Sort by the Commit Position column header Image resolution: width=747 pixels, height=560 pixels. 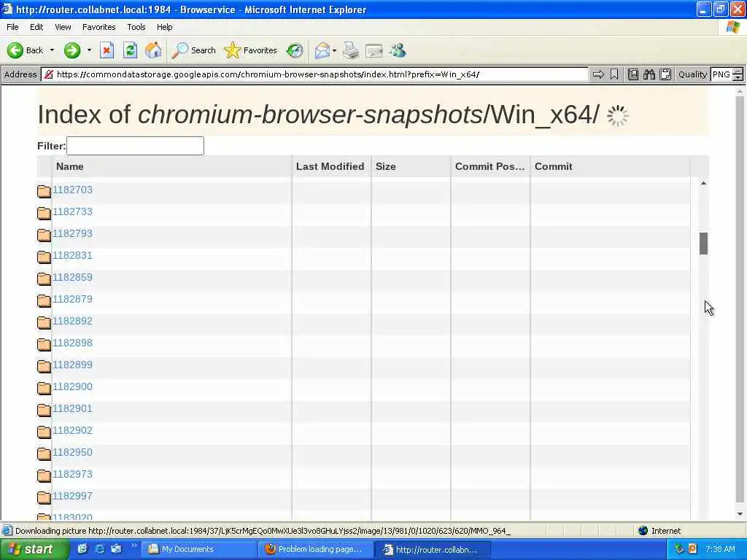489,166
